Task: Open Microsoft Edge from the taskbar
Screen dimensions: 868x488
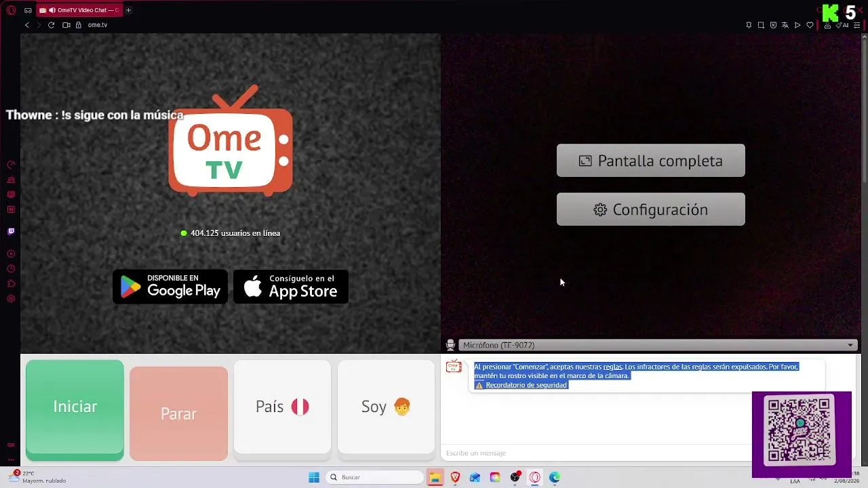Action: 555,477
